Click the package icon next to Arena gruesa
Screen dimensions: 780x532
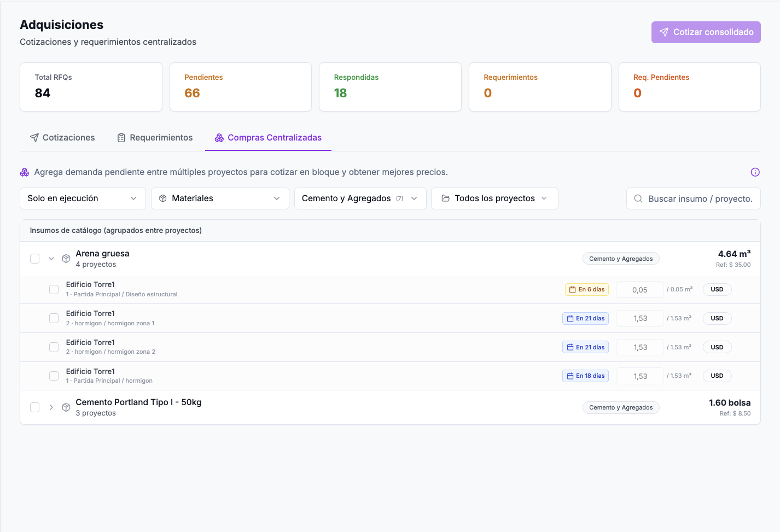tap(66, 259)
